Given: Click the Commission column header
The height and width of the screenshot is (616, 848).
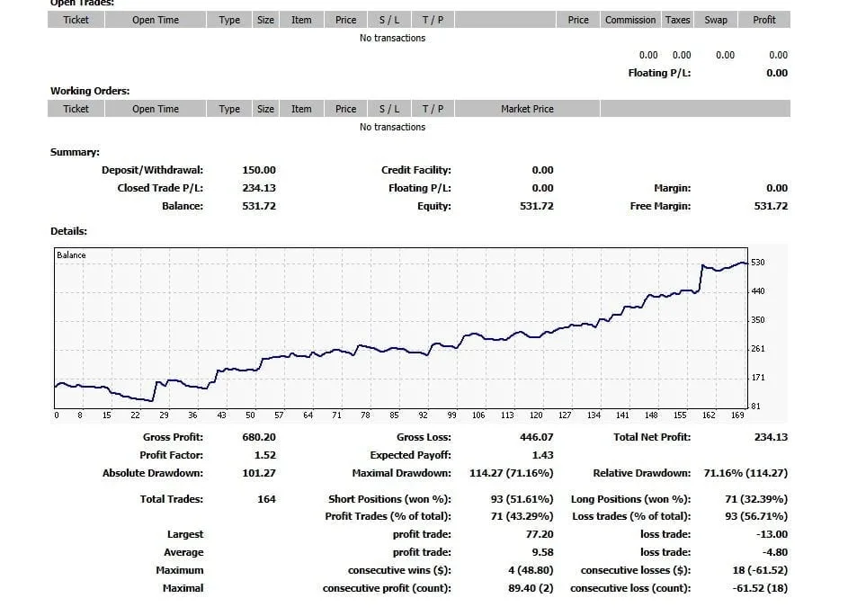Looking at the screenshot, I should tap(629, 19).
